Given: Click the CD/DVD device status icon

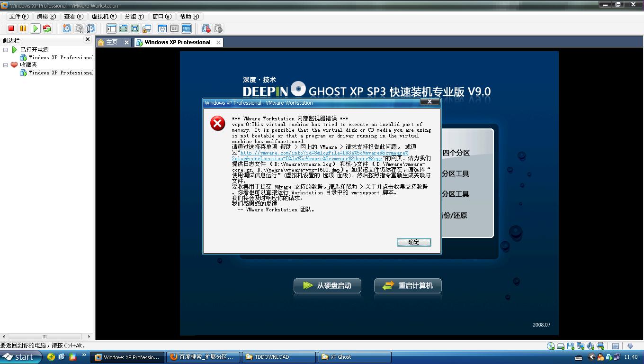Looking at the screenshot, I should [551, 346].
